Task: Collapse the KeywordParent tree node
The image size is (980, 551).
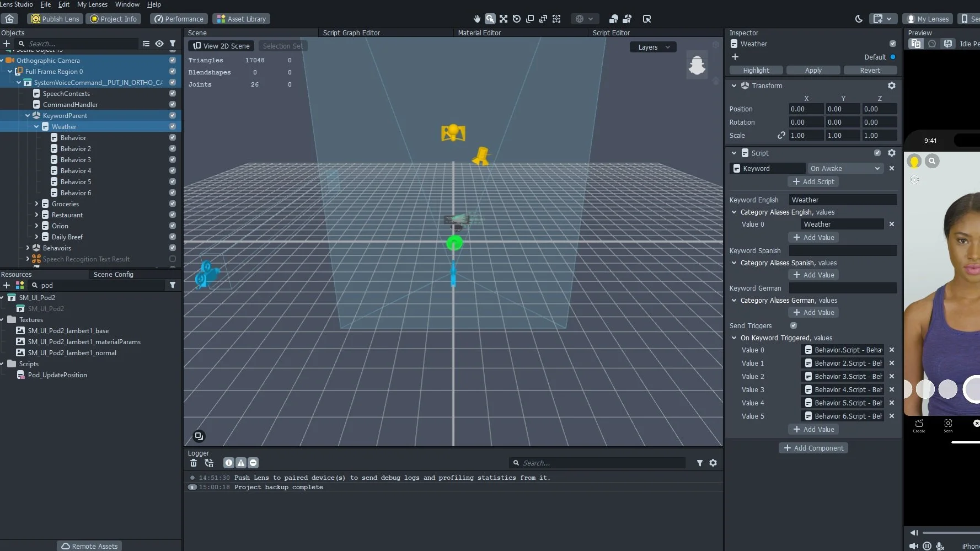Action: [x=28, y=115]
